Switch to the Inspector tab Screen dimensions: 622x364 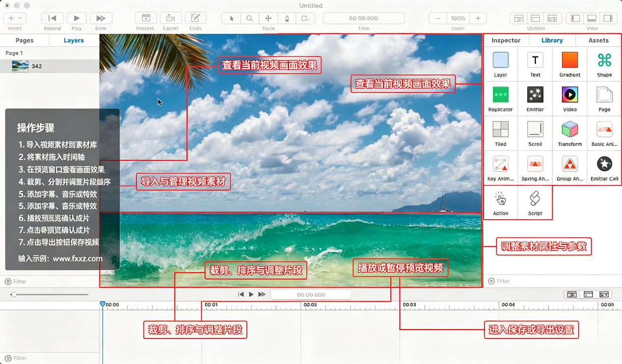point(506,41)
